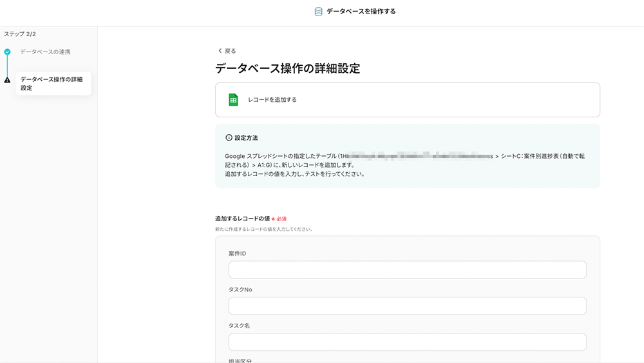
Task: Select the データベース操作の詳細設定 sidebar step
Action: 52,83
